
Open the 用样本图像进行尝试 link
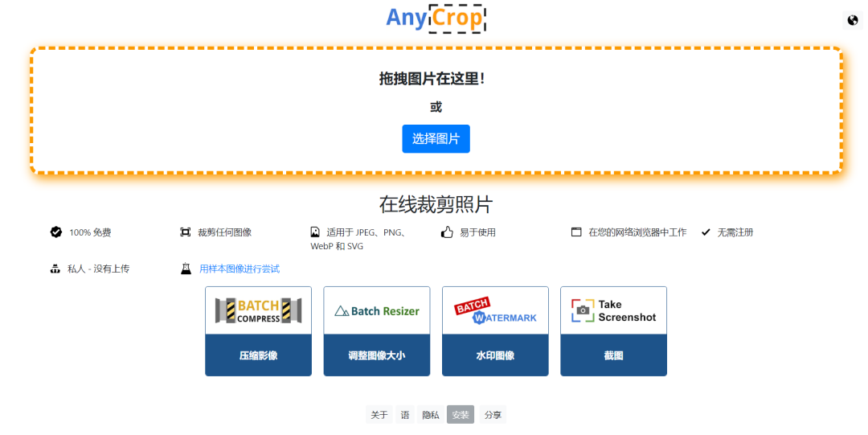pyautogui.click(x=240, y=269)
